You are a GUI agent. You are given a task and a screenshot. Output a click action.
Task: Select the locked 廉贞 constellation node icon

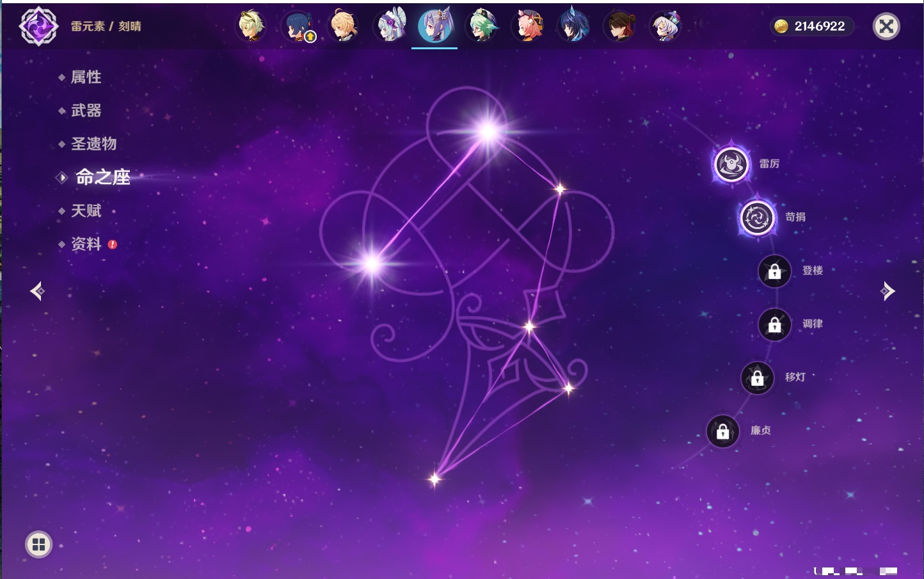pos(723,431)
